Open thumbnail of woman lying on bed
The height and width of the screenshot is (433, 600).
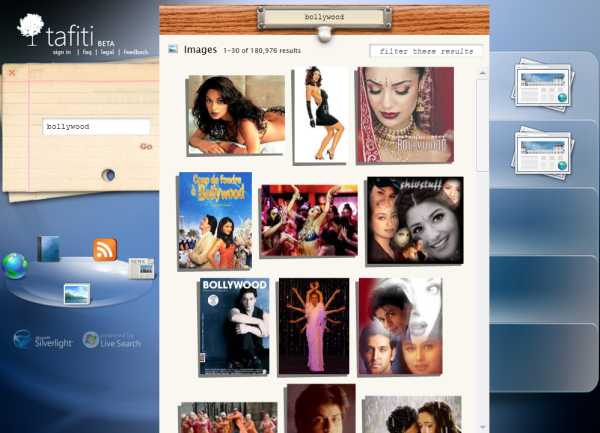tap(236, 115)
